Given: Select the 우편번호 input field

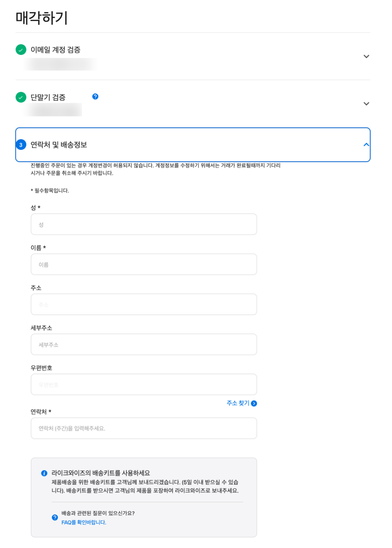Looking at the screenshot, I should click(144, 384).
